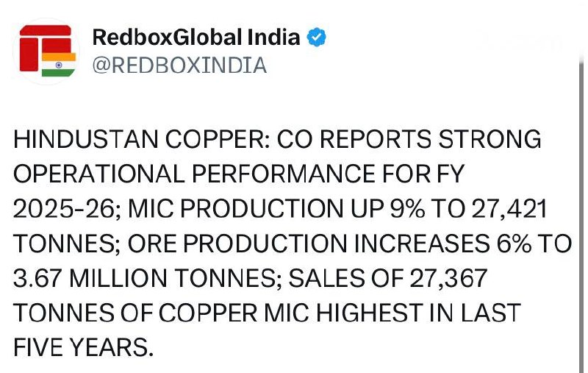Screen dimensions: 588x373
Task: Open the @REDBOXINDIA handle link
Action: pos(179,65)
